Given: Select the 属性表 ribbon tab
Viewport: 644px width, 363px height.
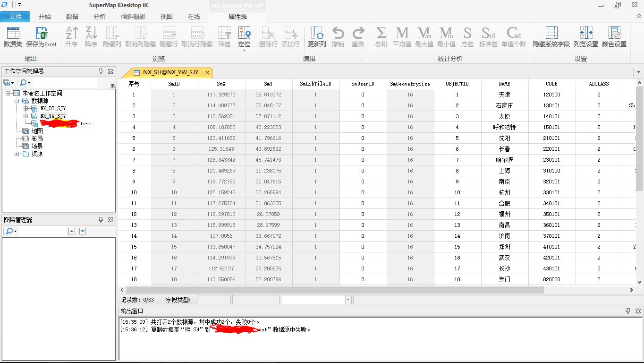Looking at the screenshot, I should pos(237,17).
